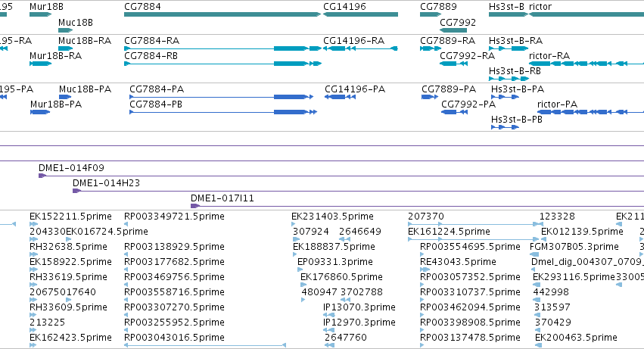The height and width of the screenshot is (349, 644).
Task: Click EST IP12970.3prime
Action: 359,323
